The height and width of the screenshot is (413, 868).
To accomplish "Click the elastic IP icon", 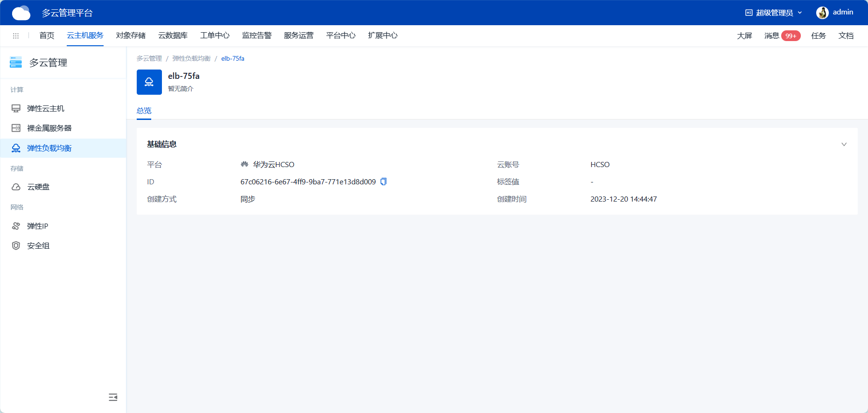I will pos(16,226).
